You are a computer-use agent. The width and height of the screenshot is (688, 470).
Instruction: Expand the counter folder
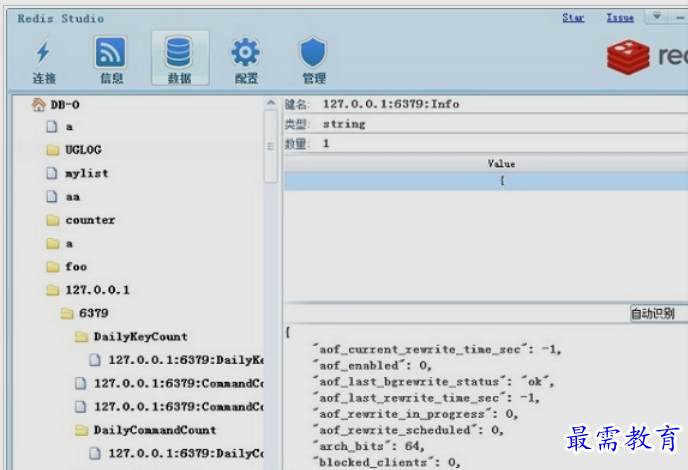tap(90, 220)
